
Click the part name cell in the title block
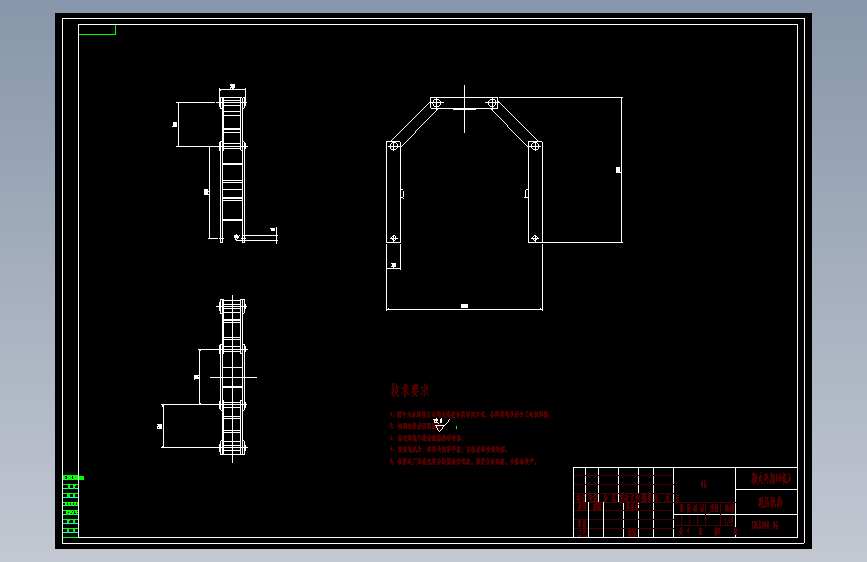766,502
